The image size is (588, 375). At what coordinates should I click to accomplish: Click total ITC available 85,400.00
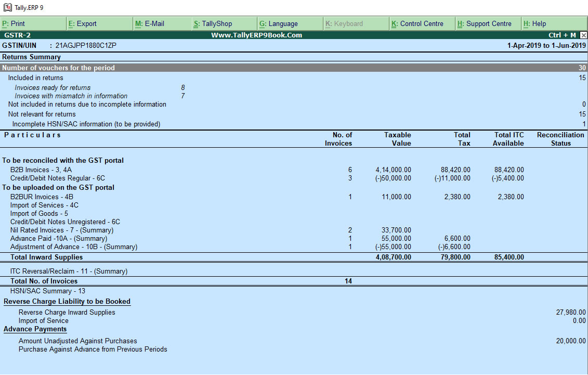click(509, 257)
